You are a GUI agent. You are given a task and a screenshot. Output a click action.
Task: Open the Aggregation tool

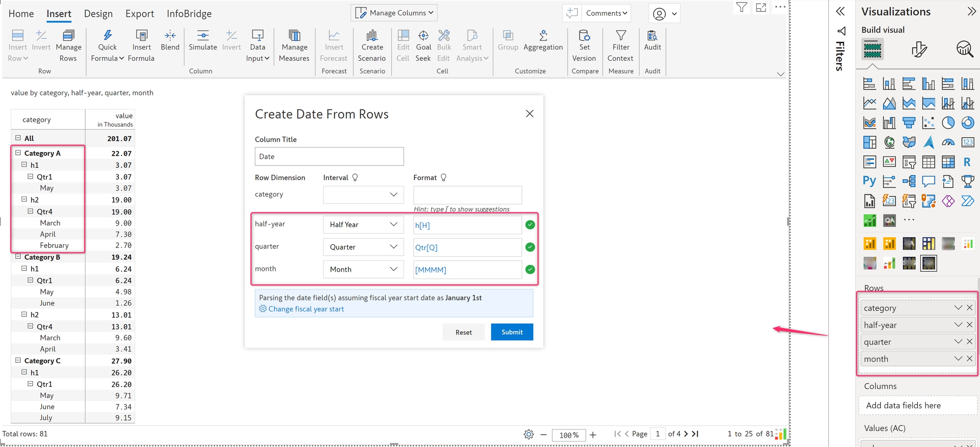point(543,36)
